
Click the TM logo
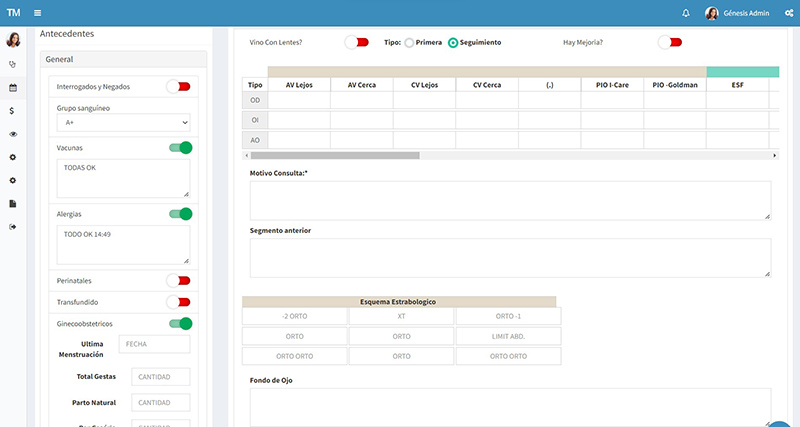[x=13, y=13]
